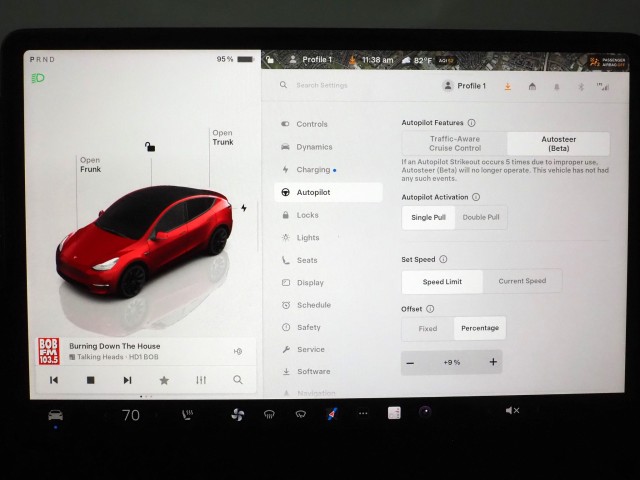Set speed mode to Current Speed

[522, 281]
